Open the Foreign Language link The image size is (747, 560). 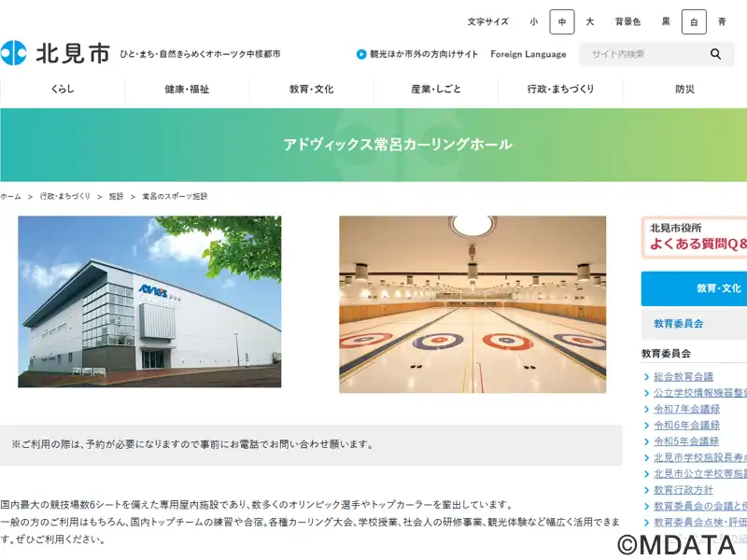pyautogui.click(x=529, y=54)
